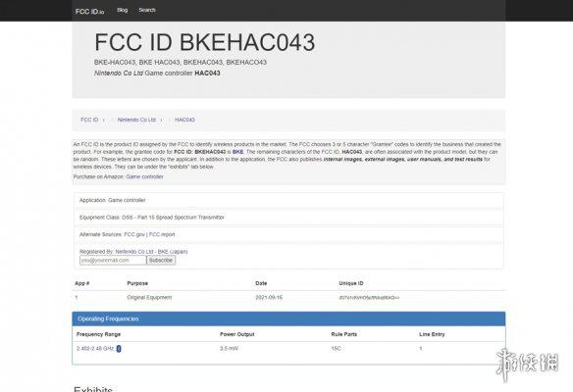
Task: Select the HAC043 breadcrumb item
Action: point(184,120)
